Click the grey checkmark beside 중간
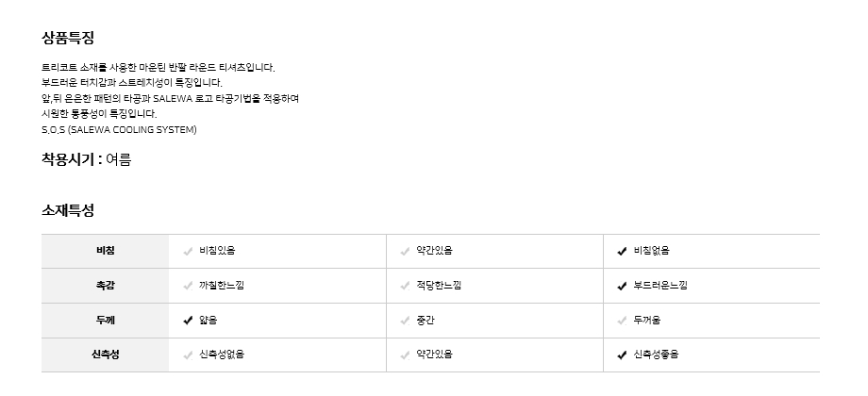This screenshot has height=396, width=868. coord(405,321)
